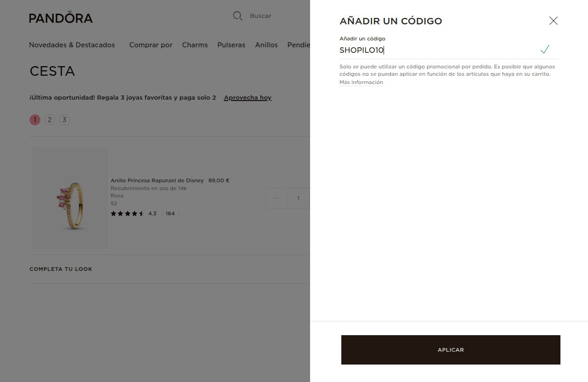
Task: Open the Comprar por menu
Action: 151,45
